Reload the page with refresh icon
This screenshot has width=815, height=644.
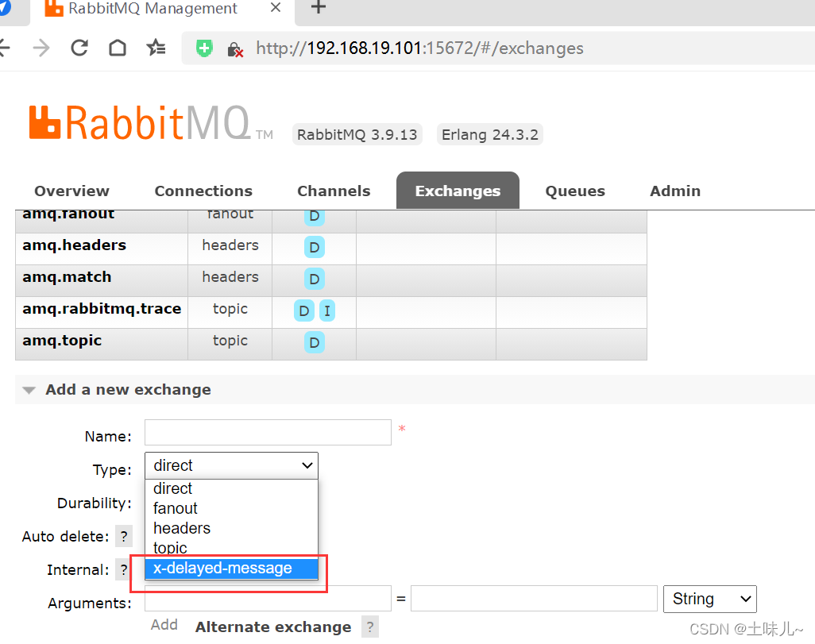tap(79, 48)
